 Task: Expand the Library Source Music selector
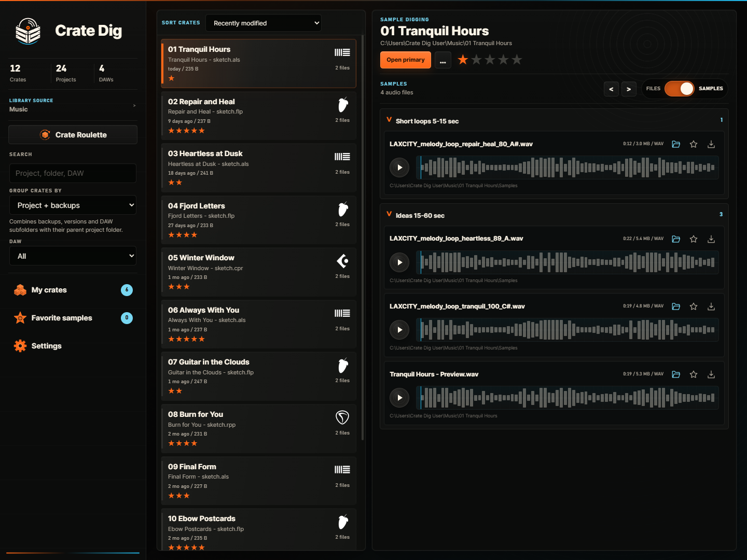pos(73,105)
